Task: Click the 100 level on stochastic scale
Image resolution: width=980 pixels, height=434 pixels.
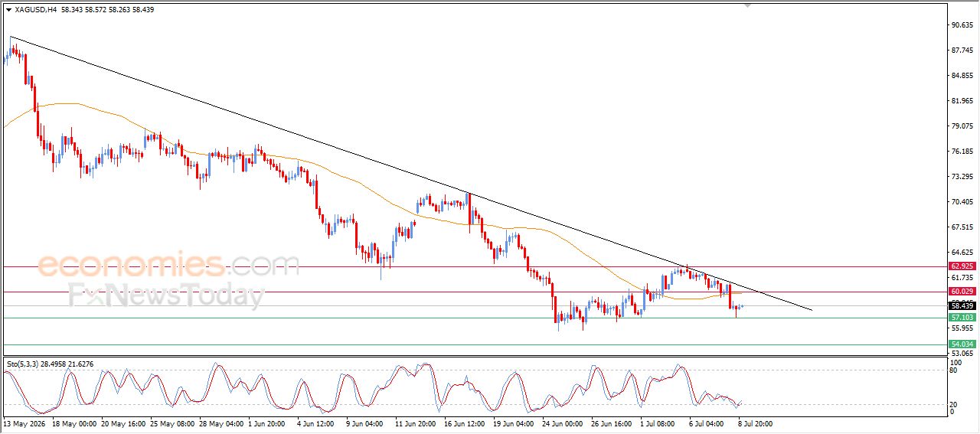Action: (x=955, y=362)
